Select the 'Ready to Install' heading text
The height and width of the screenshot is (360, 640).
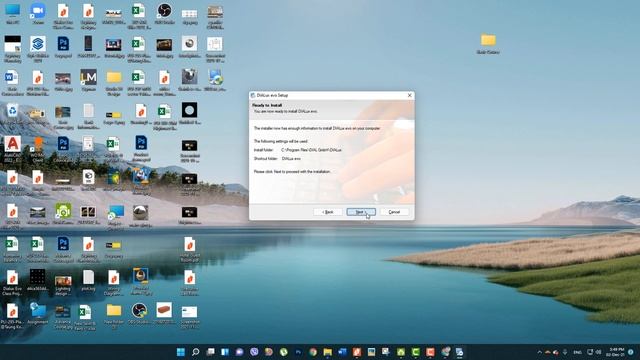267,105
